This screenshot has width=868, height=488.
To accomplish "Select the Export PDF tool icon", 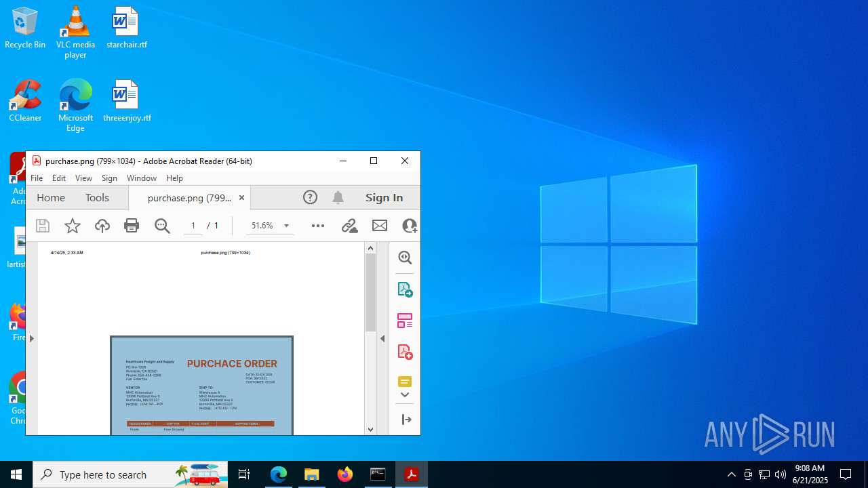I will click(x=405, y=289).
